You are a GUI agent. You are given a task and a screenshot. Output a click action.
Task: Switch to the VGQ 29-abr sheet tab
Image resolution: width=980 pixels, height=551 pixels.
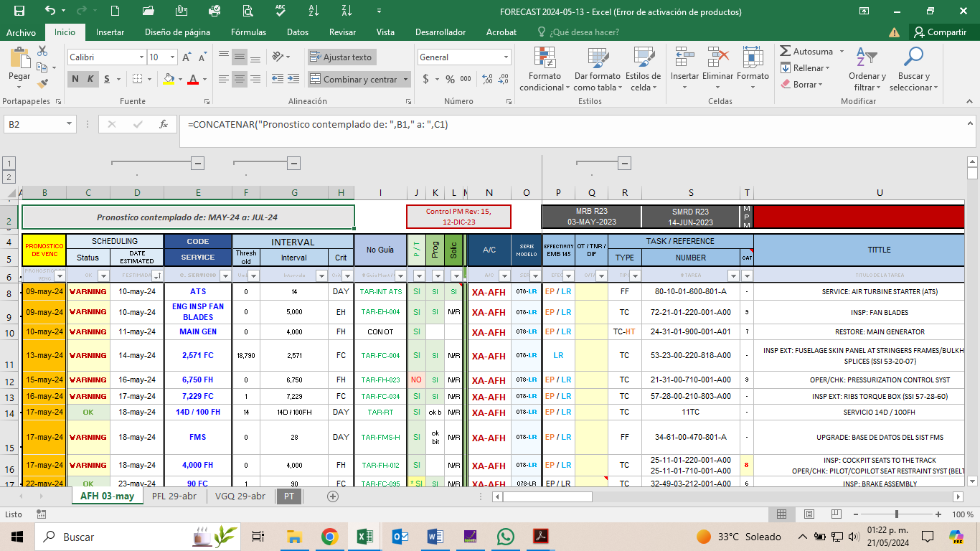click(x=240, y=496)
